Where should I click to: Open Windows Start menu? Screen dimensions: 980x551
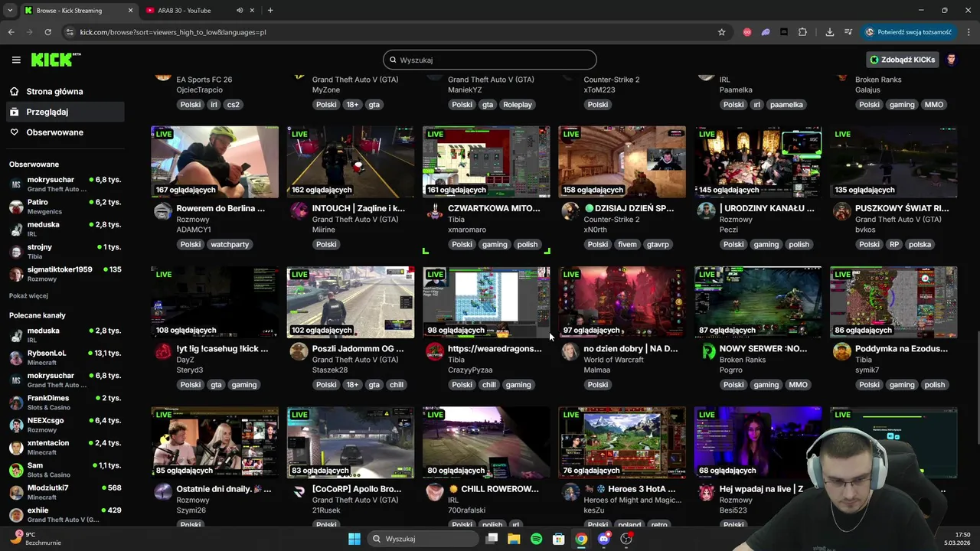[354, 539]
